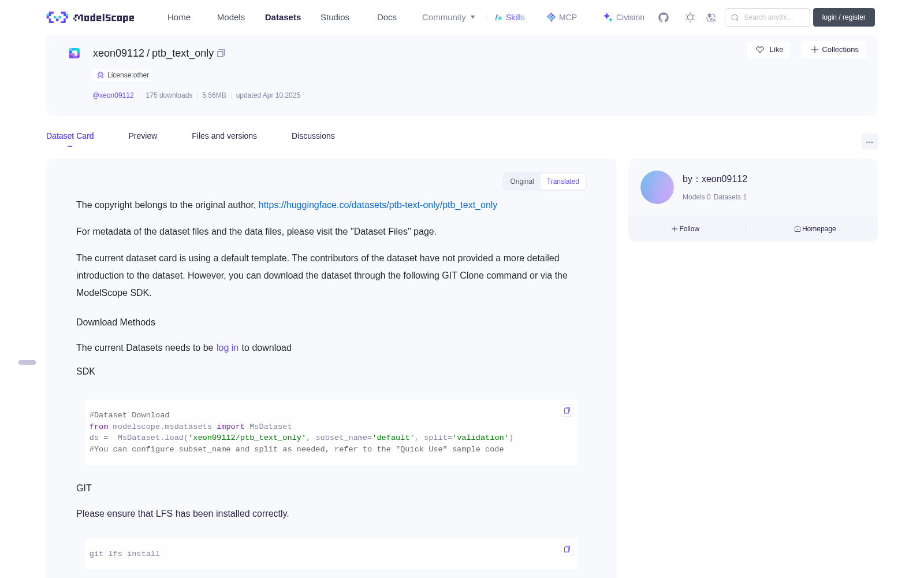Open the GitHub icon link
Image resolution: width=924 pixels, height=578 pixels.
coord(664,17)
